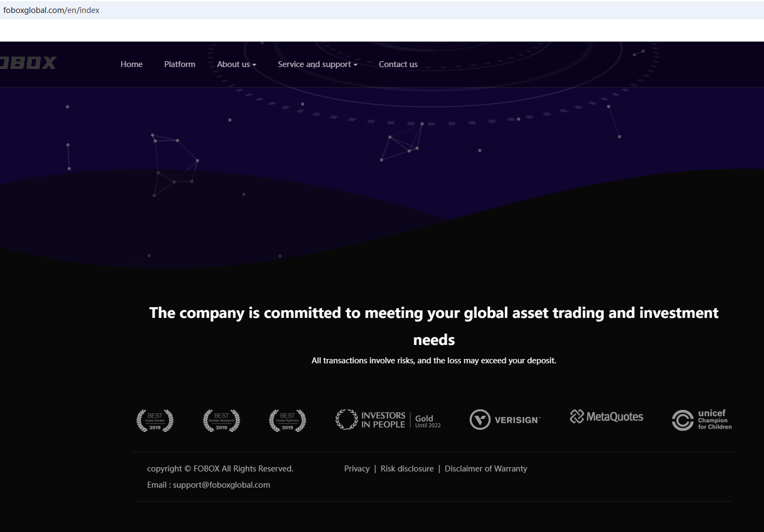Click the MetaQuotes logo
Image resolution: width=764 pixels, height=532 pixels.
point(607,417)
